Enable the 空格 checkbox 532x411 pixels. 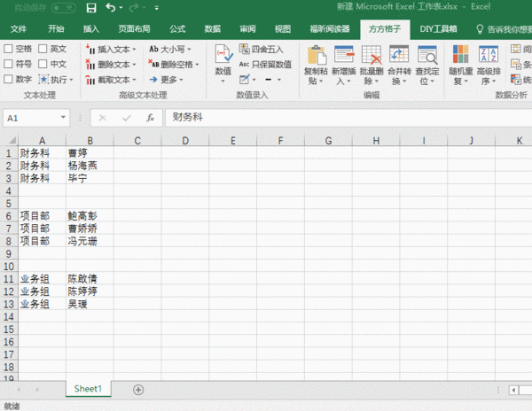[x=9, y=50]
